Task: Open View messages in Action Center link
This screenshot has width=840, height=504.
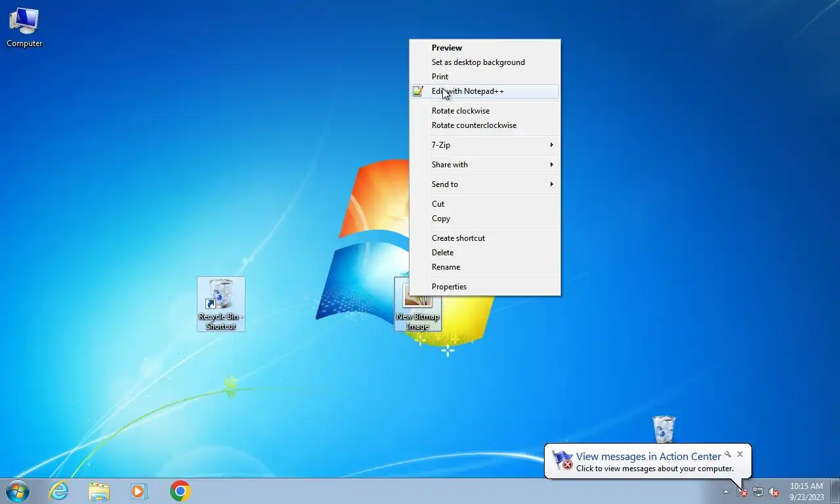Action: pos(648,457)
